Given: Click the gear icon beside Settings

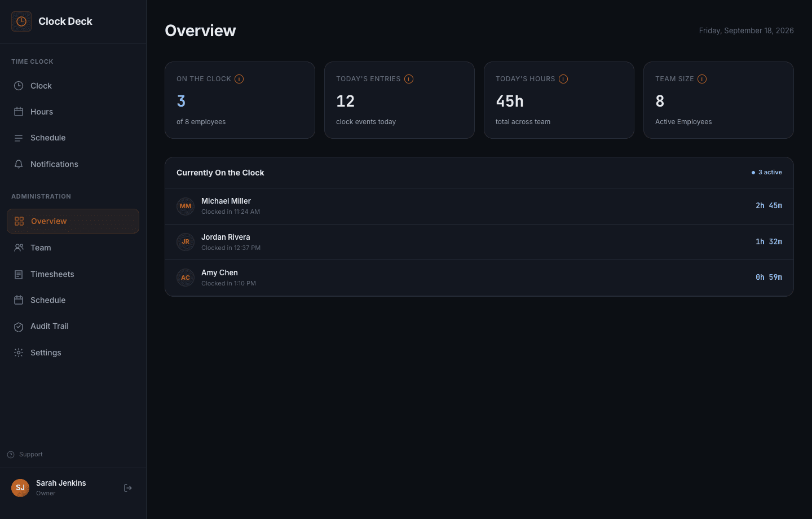Looking at the screenshot, I should [x=19, y=353].
